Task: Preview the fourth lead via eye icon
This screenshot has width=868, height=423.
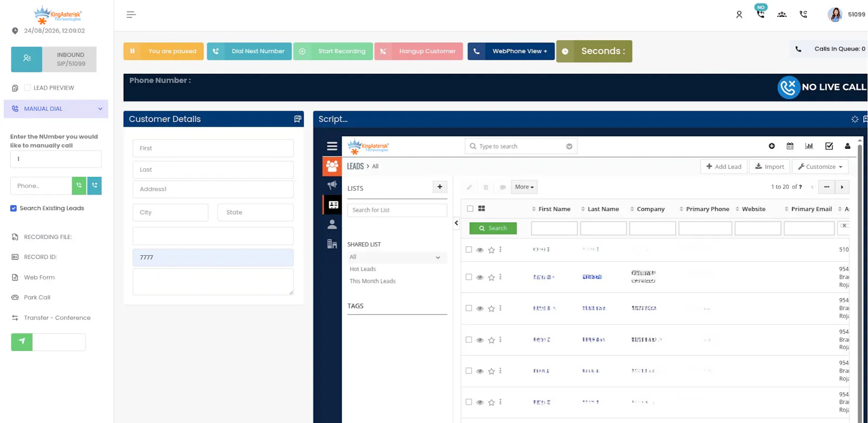Action: coord(480,340)
